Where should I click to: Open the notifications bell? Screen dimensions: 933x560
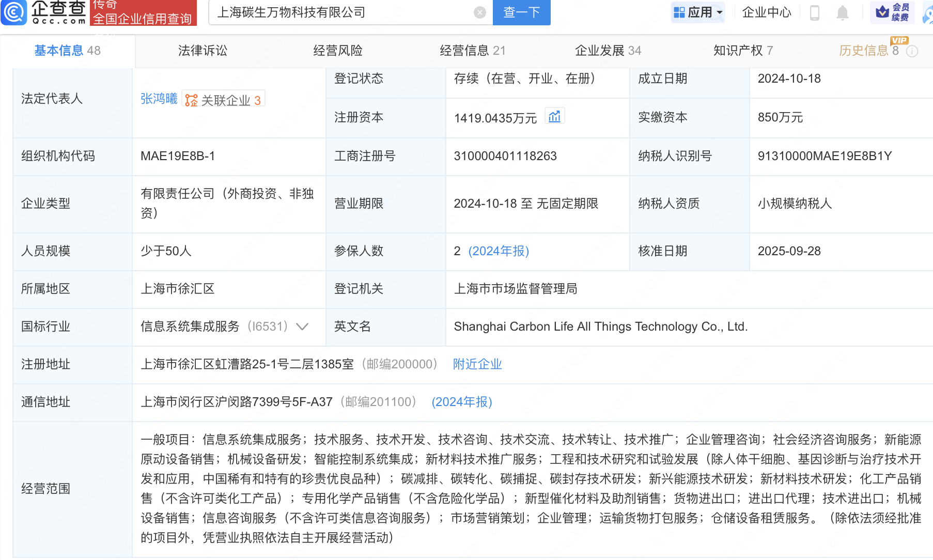click(x=842, y=12)
